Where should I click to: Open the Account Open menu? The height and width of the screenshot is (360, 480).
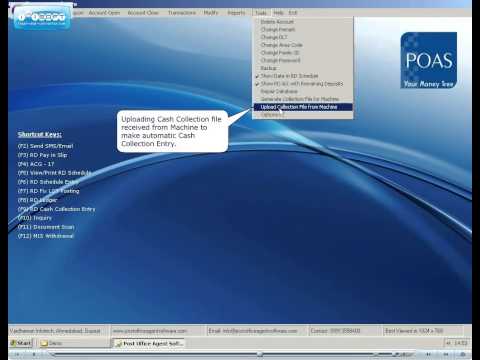click(x=104, y=13)
